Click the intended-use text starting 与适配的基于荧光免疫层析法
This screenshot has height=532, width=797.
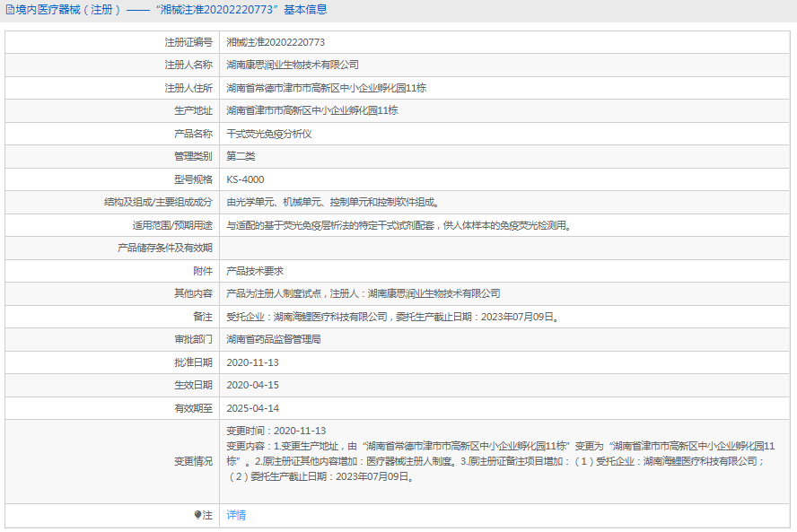tap(399, 225)
